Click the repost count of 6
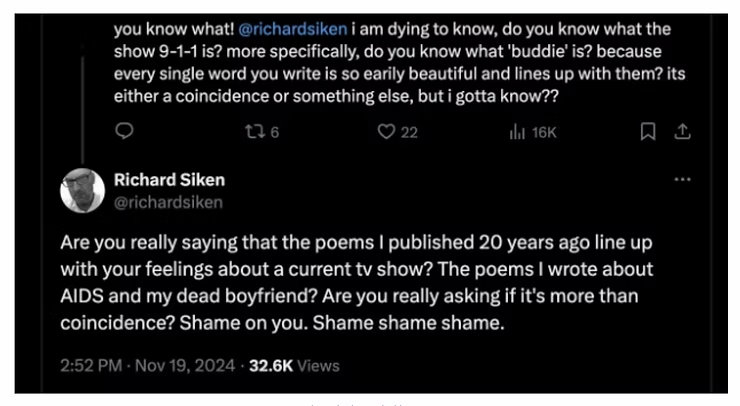The height and width of the screenshot is (406, 740). pos(273,132)
